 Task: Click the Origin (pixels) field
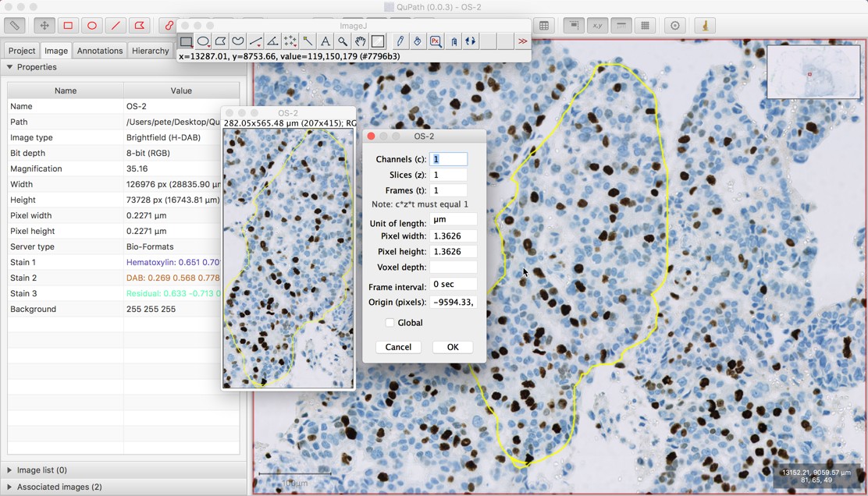(x=454, y=302)
